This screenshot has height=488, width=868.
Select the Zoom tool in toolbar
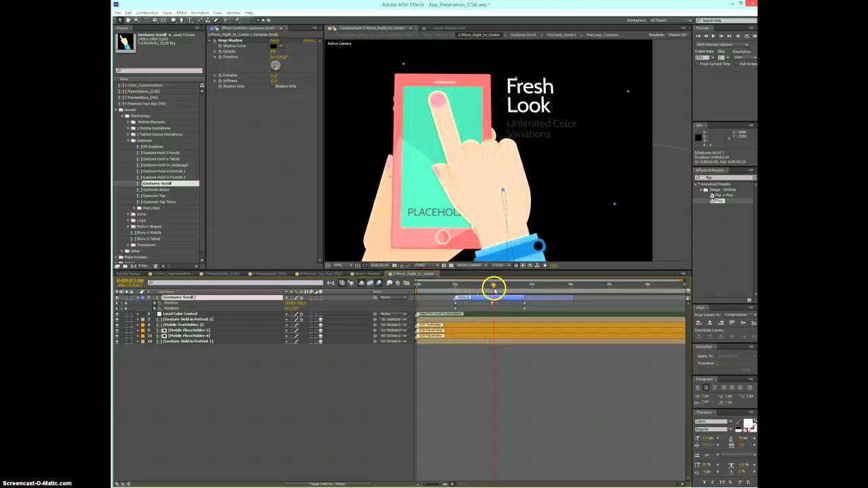pyautogui.click(x=136, y=20)
